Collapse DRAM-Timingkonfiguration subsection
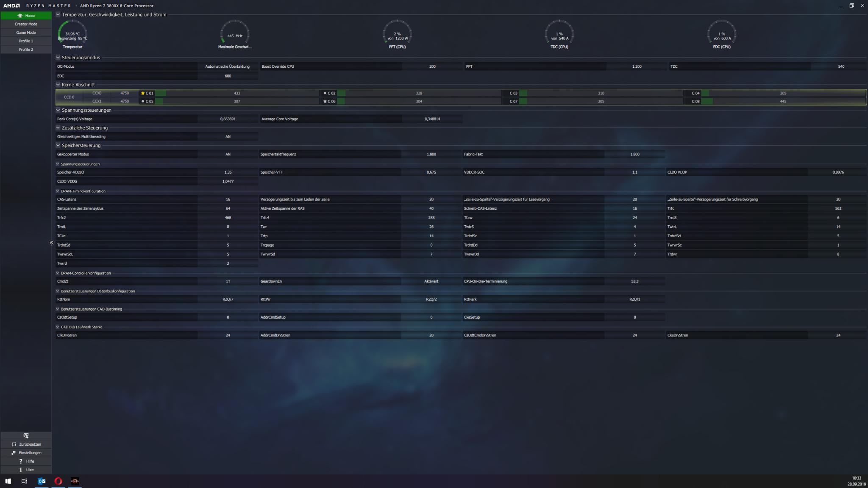 click(58, 191)
